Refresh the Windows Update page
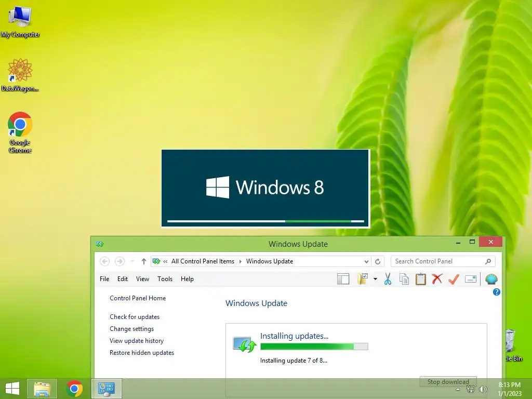532x399 pixels. (x=378, y=261)
